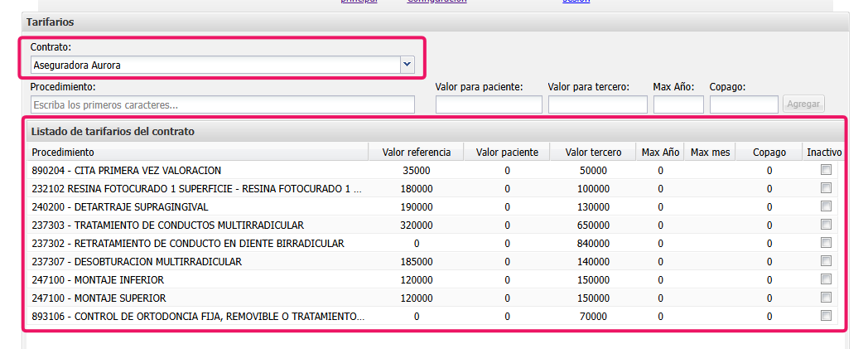Toggle Inactivo checkbox for DETARTRAJE SUPRAGINGIVAL
The image size is (868, 349).
click(825, 206)
